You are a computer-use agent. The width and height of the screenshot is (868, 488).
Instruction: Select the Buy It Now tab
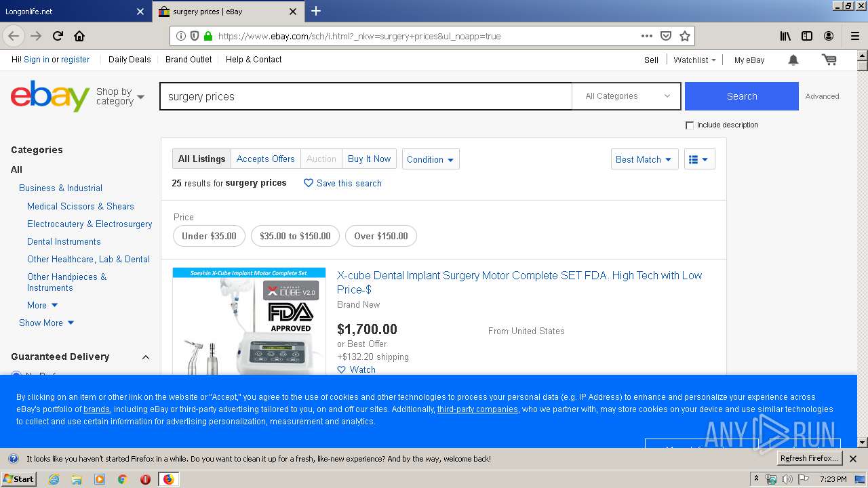(369, 159)
